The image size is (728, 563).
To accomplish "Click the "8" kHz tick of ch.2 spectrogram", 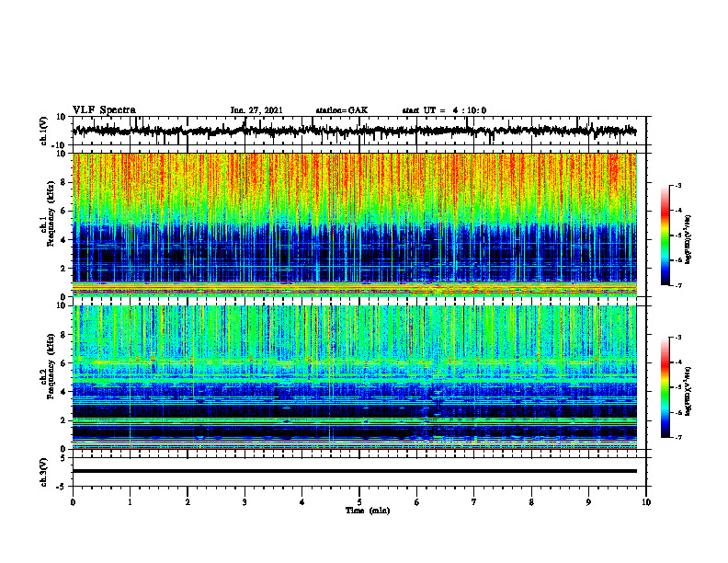I will [64, 335].
